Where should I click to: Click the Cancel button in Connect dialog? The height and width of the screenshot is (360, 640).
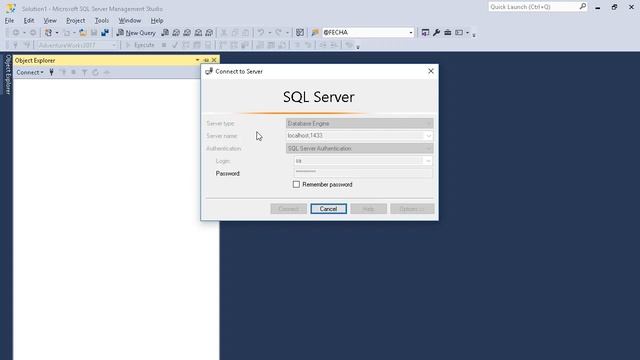[x=328, y=209]
